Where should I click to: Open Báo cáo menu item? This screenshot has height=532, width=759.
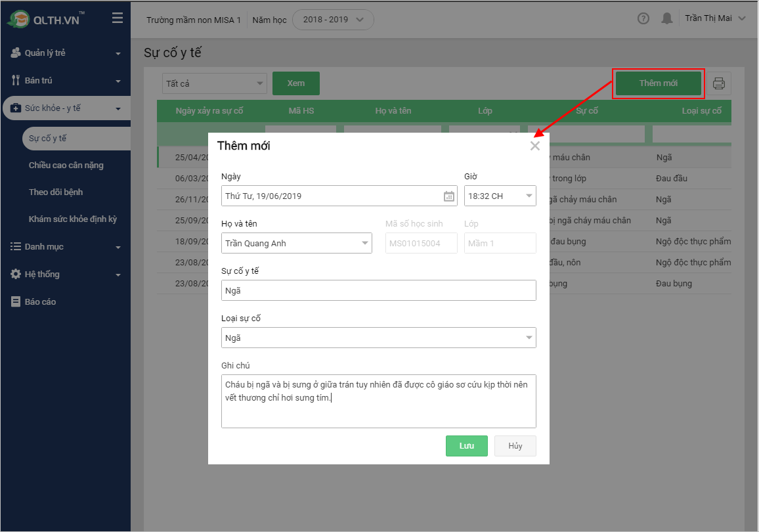[x=40, y=301]
